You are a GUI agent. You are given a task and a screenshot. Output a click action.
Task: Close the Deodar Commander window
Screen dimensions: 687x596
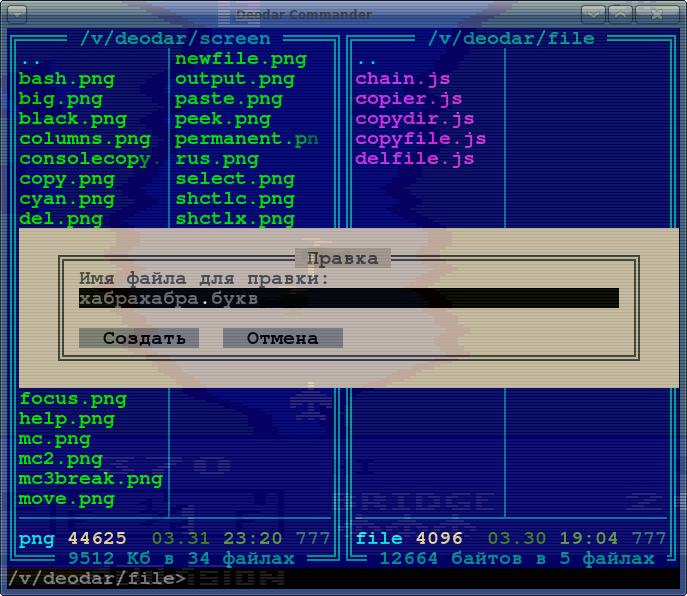[x=657, y=14]
